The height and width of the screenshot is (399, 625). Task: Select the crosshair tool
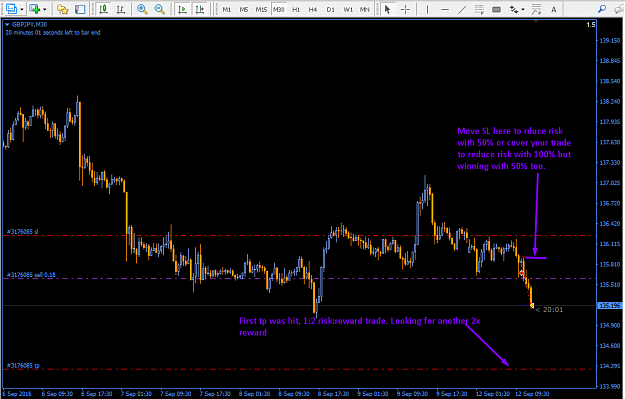coord(405,9)
